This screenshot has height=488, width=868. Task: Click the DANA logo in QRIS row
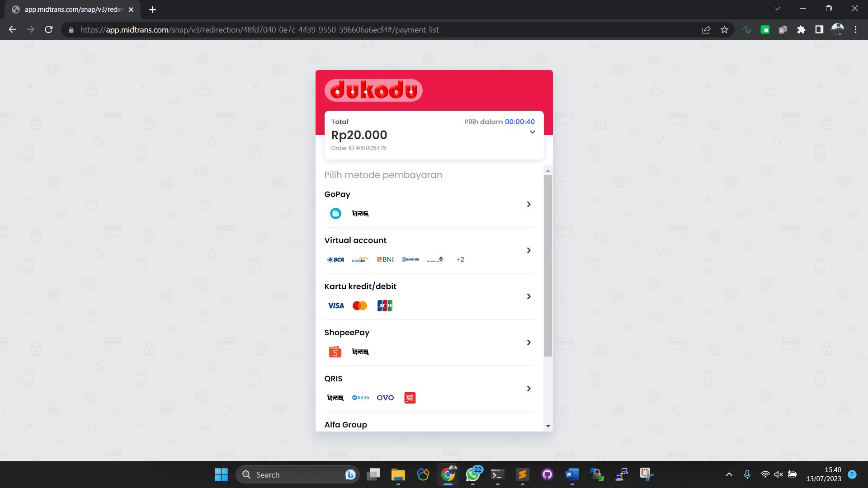[360, 398]
